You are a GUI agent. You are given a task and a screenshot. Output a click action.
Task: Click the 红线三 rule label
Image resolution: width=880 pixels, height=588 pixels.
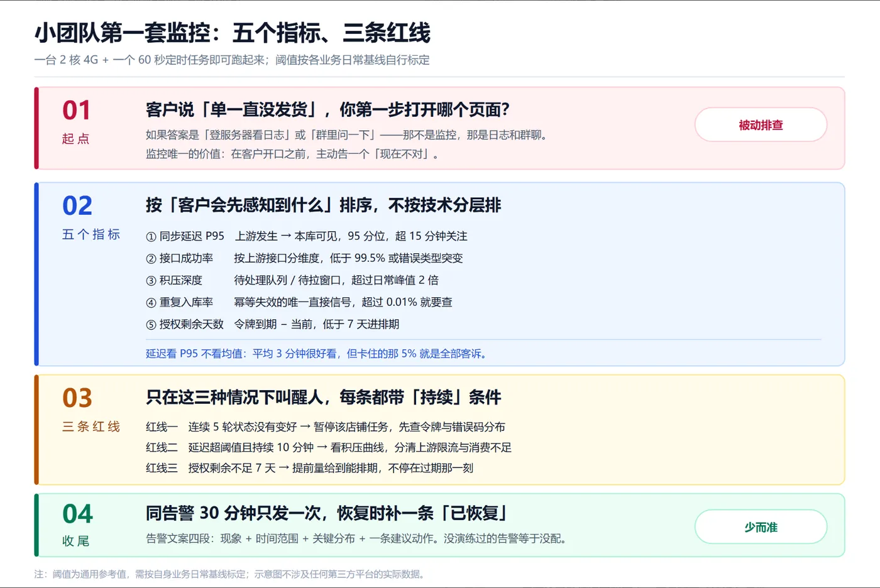tap(162, 468)
